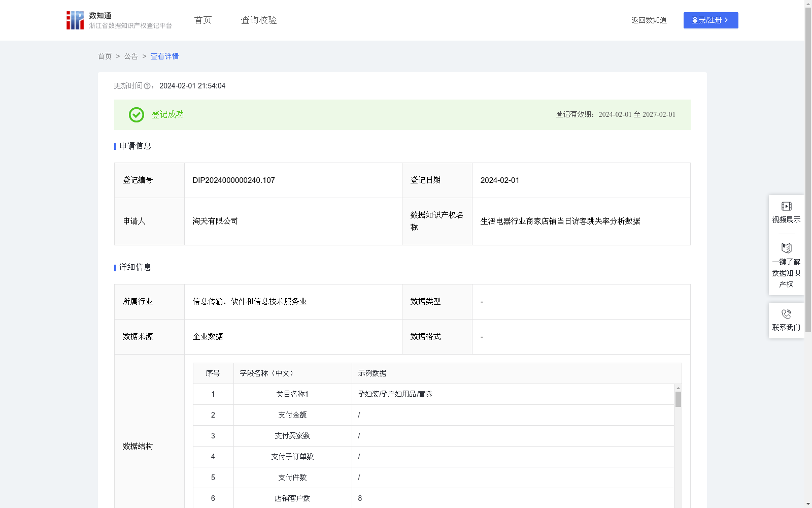Click the 登录/注册 button
The width and height of the screenshot is (812, 508).
click(x=710, y=20)
